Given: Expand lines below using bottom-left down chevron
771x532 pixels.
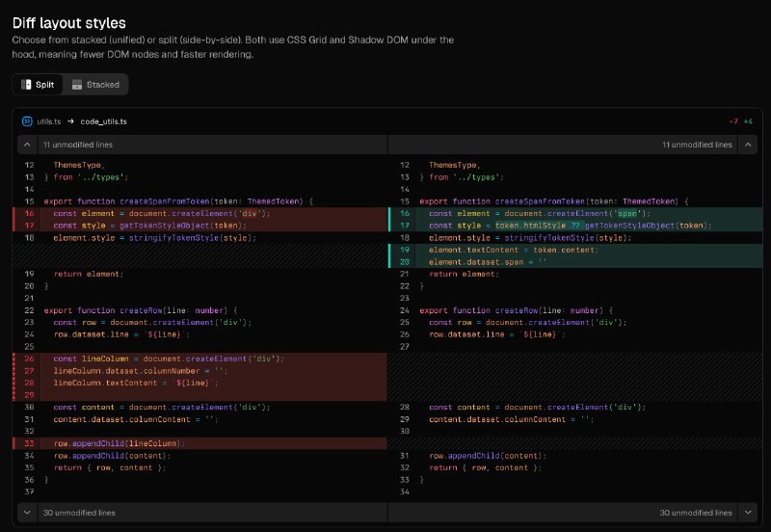Looking at the screenshot, I should [x=26, y=513].
